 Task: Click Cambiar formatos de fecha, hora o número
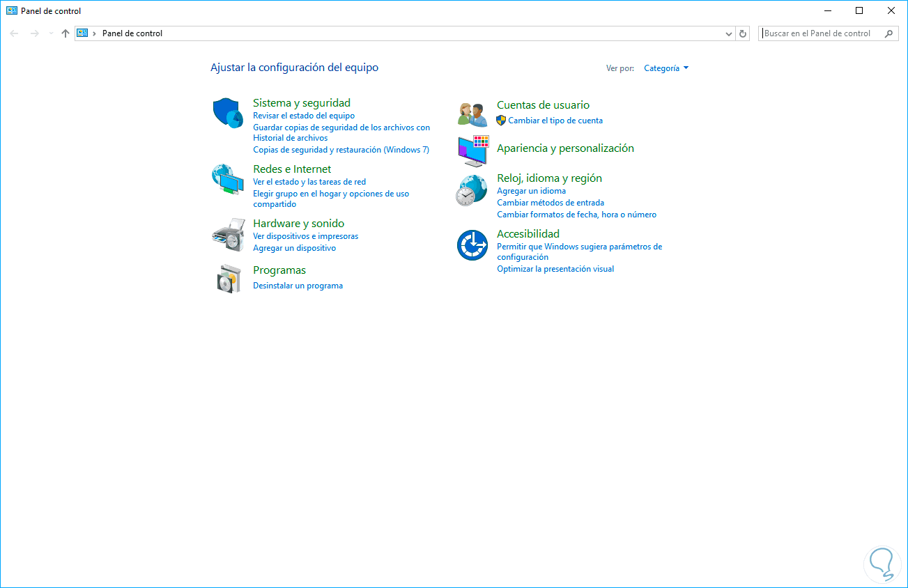pyautogui.click(x=577, y=215)
